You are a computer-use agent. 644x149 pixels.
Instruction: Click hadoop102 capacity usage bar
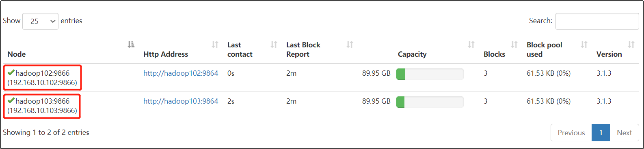[430, 74]
